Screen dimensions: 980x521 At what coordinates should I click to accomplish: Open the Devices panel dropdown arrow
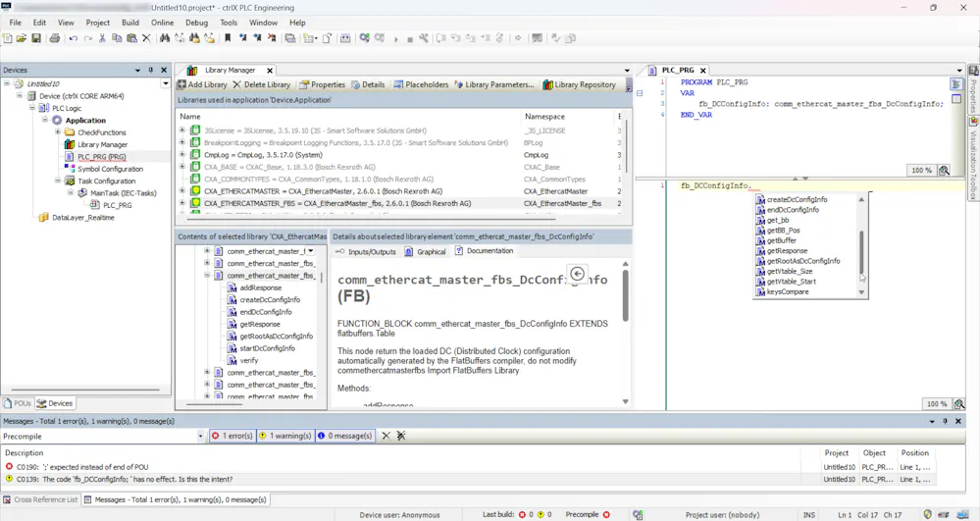pyautogui.click(x=137, y=70)
